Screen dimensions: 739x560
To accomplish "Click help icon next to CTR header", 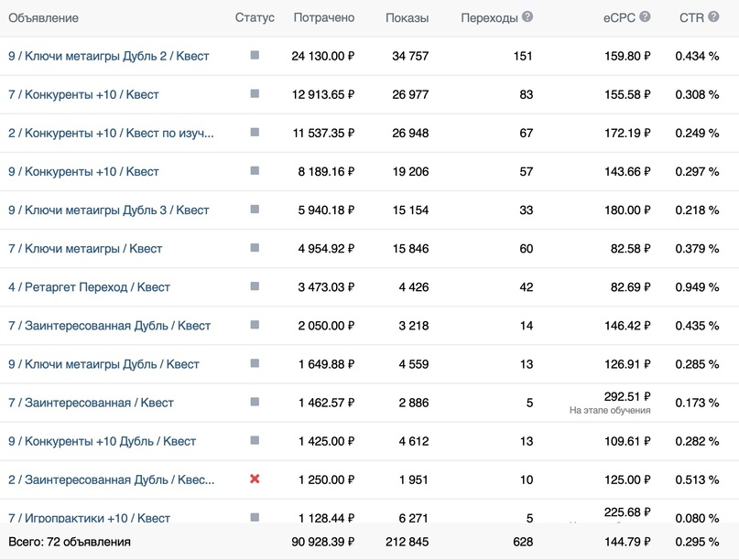I will point(712,17).
